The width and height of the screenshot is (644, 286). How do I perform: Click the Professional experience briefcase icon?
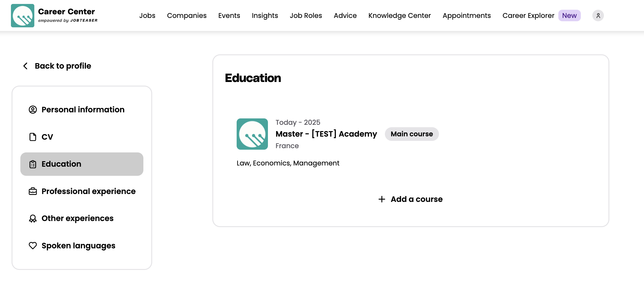pyautogui.click(x=33, y=191)
